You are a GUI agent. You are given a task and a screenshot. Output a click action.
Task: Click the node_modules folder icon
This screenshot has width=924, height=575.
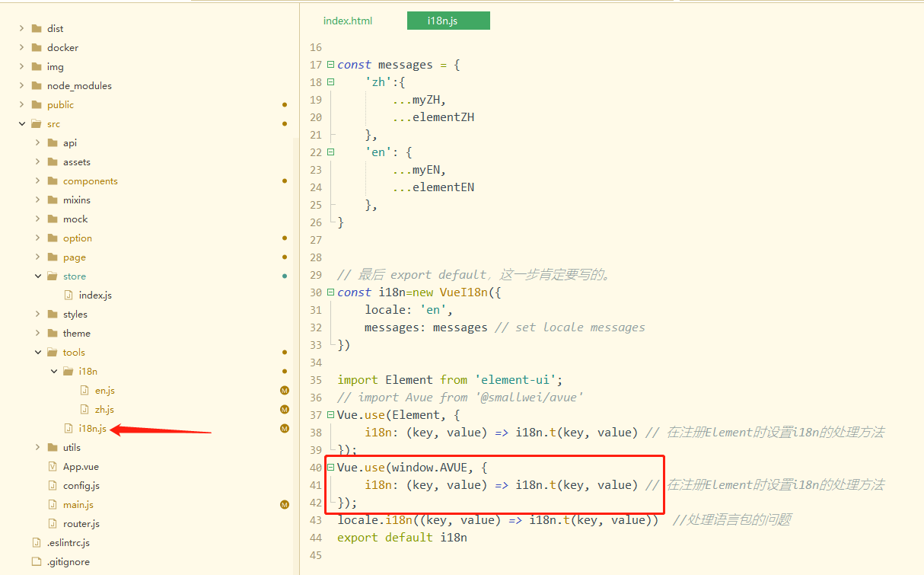[37, 85]
